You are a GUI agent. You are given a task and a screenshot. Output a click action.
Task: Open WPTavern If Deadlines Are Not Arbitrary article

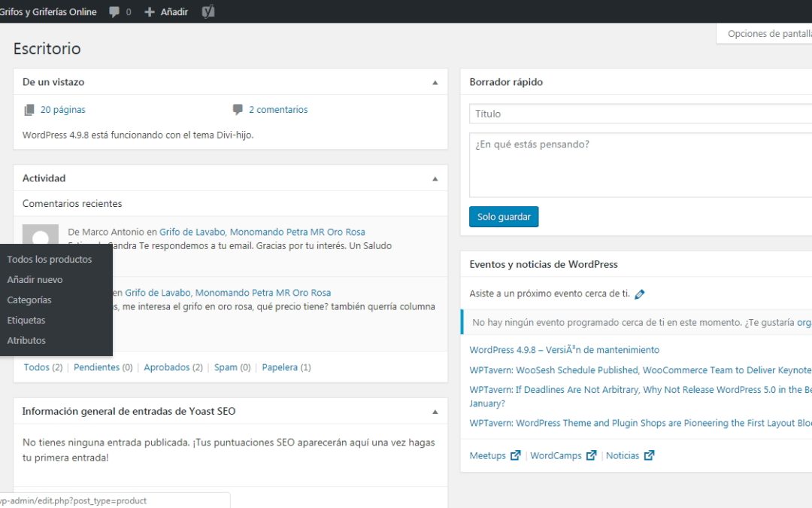641,396
